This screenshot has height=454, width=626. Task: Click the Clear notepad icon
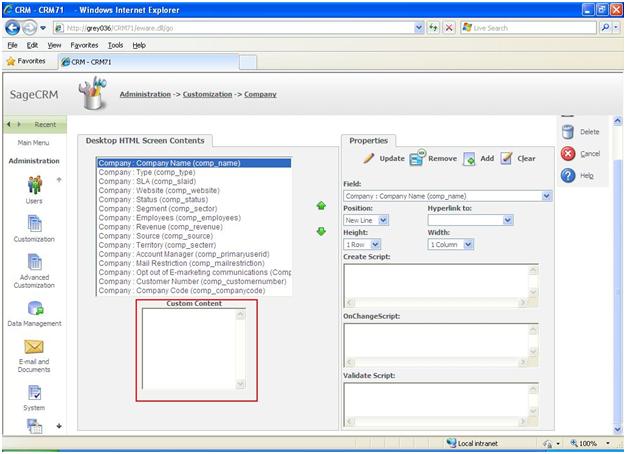point(506,159)
